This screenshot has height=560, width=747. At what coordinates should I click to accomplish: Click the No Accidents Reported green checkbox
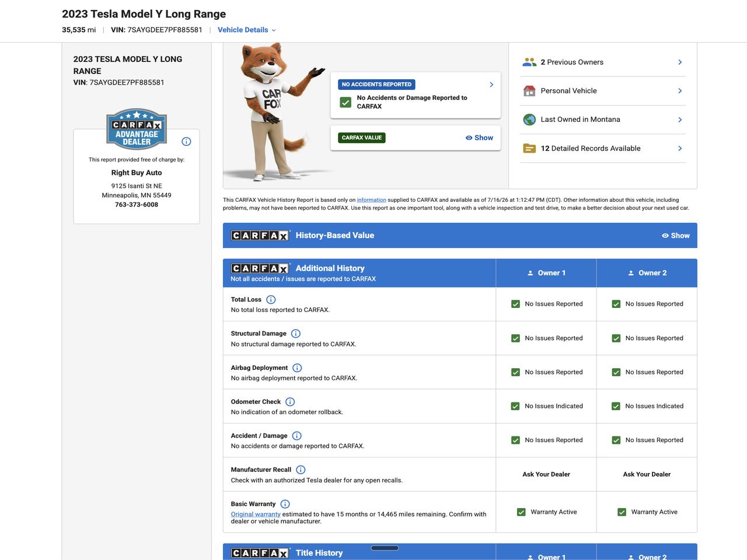tap(345, 102)
